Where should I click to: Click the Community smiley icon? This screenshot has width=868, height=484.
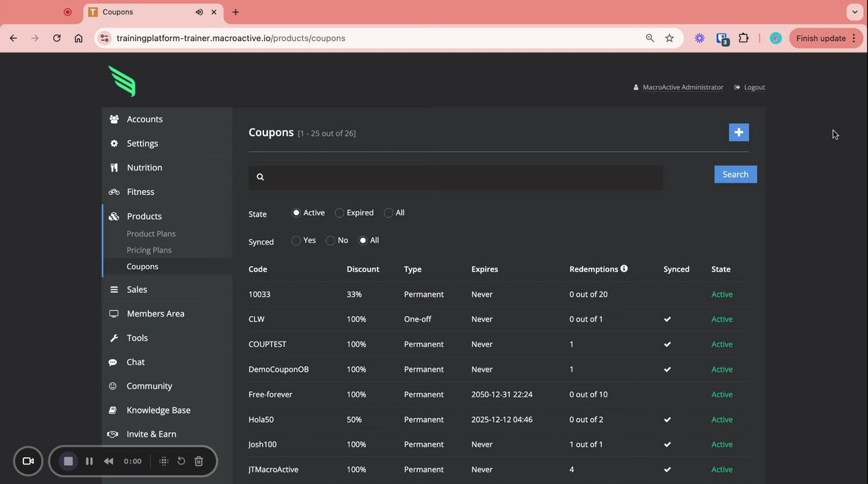coord(113,386)
